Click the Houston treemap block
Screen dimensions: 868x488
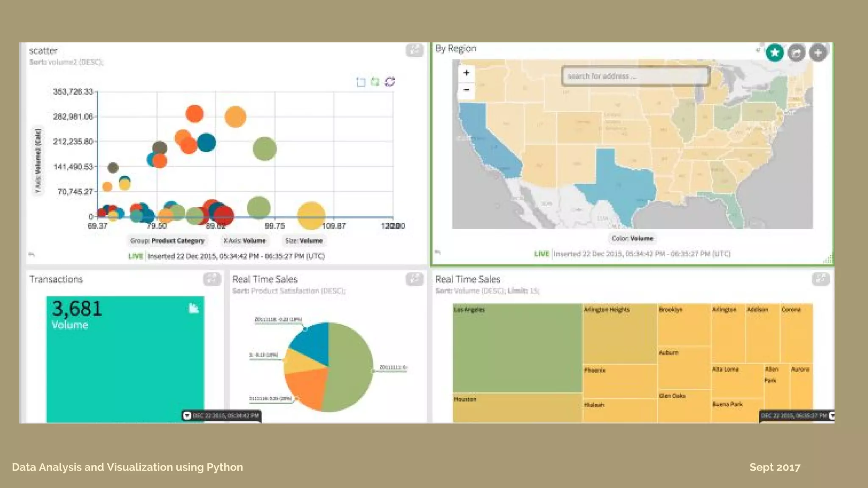[517, 408]
